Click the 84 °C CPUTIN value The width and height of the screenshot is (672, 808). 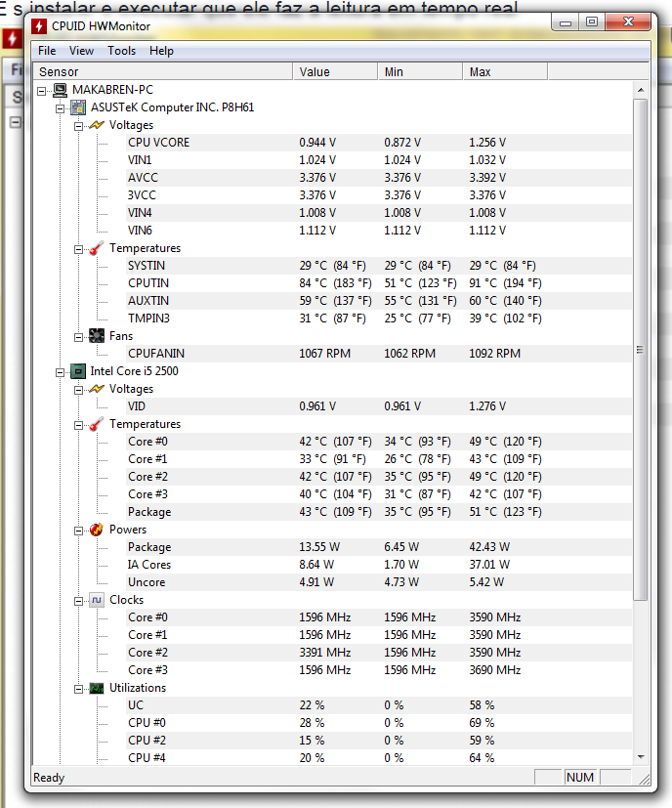(335, 283)
